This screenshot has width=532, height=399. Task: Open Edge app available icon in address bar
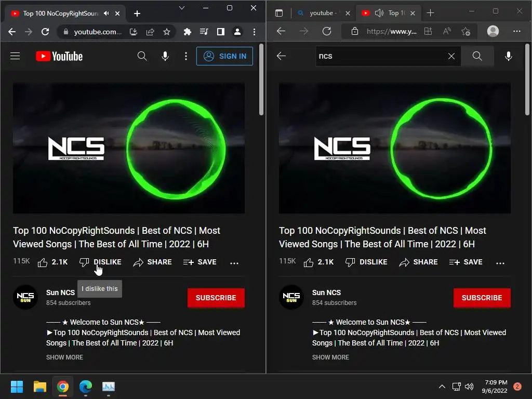click(428, 32)
